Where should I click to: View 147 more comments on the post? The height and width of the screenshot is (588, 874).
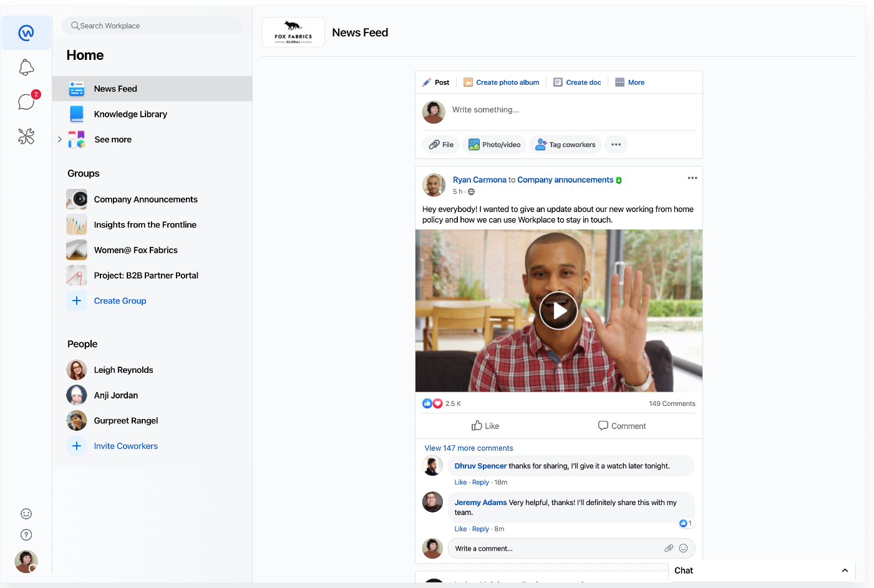pos(469,448)
